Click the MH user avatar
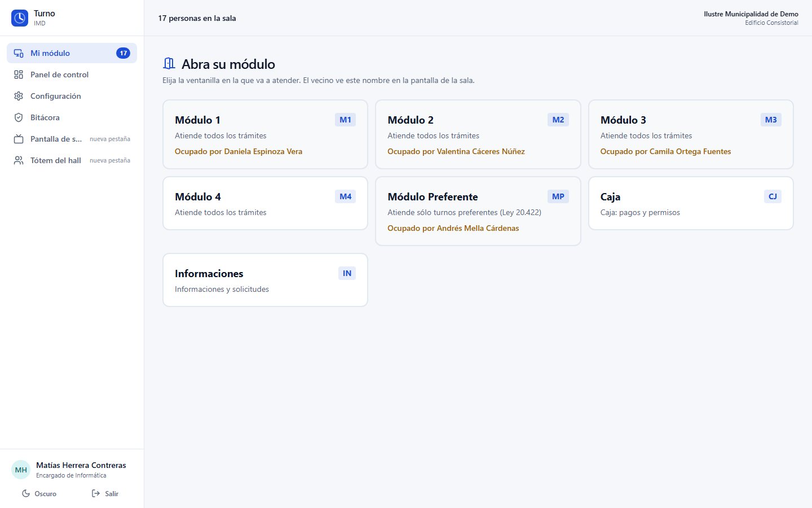 21,470
